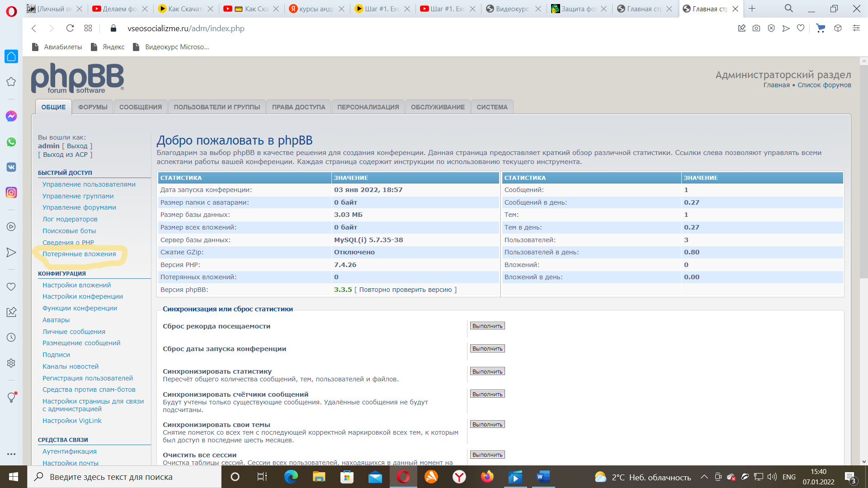Screen dimensions: 868x488
Task: Open history clock icon in sidebar
Action: point(11,338)
